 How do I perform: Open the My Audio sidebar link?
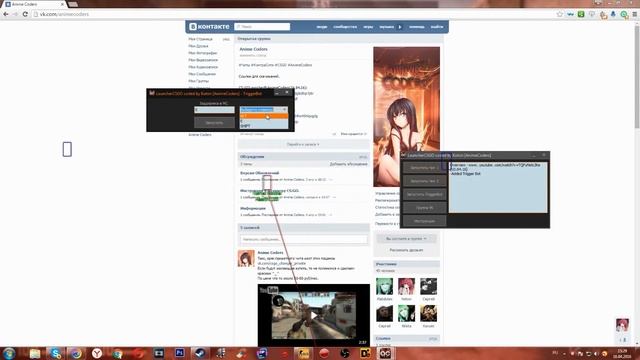pyautogui.click(x=203, y=67)
